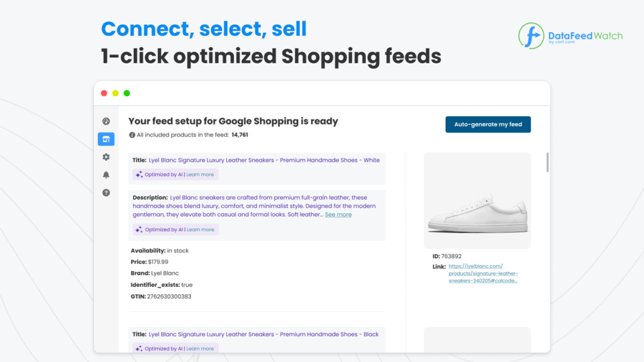Open the help question mark icon
Screen dimensions: 644x362
pyautogui.click(x=106, y=193)
